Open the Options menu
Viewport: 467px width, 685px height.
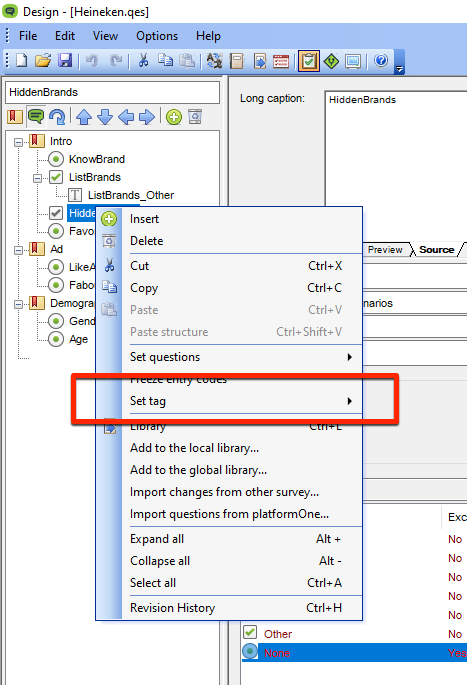click(157, 36)
